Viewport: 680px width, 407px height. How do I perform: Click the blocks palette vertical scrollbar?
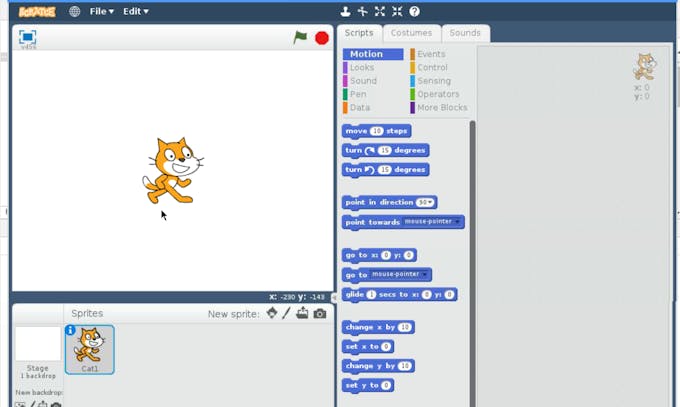point(472,264)
